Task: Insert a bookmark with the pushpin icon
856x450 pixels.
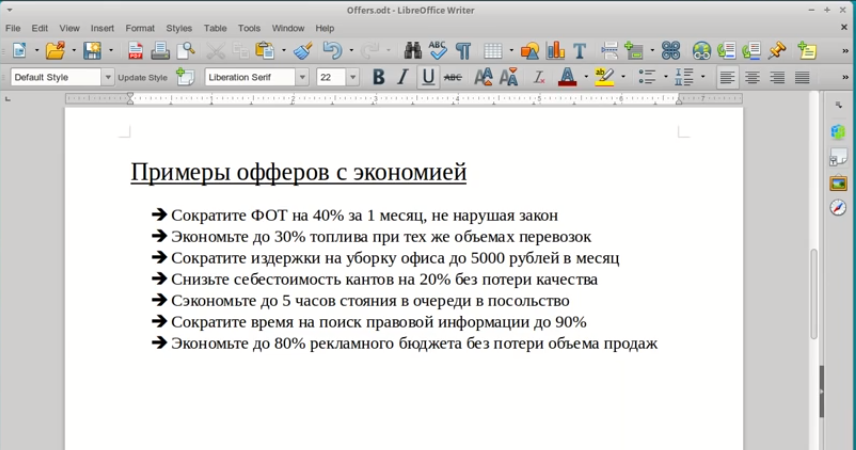Action: 776,51
